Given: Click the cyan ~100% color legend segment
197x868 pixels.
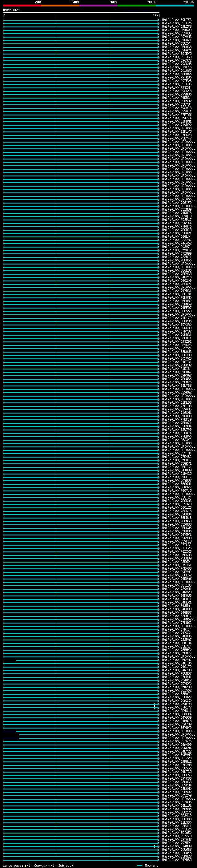Looking at the screenshot, I should tap(175, 6).
